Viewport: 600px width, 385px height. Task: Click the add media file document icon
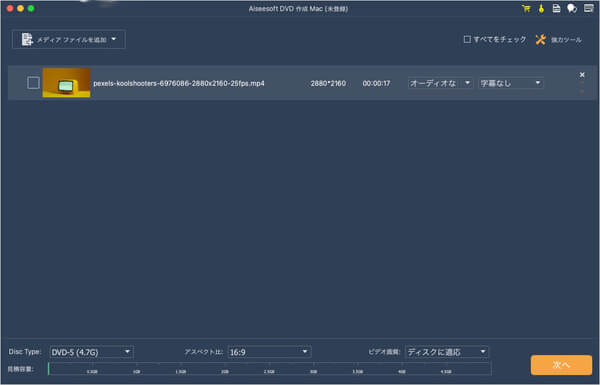[x=27, y=39]
